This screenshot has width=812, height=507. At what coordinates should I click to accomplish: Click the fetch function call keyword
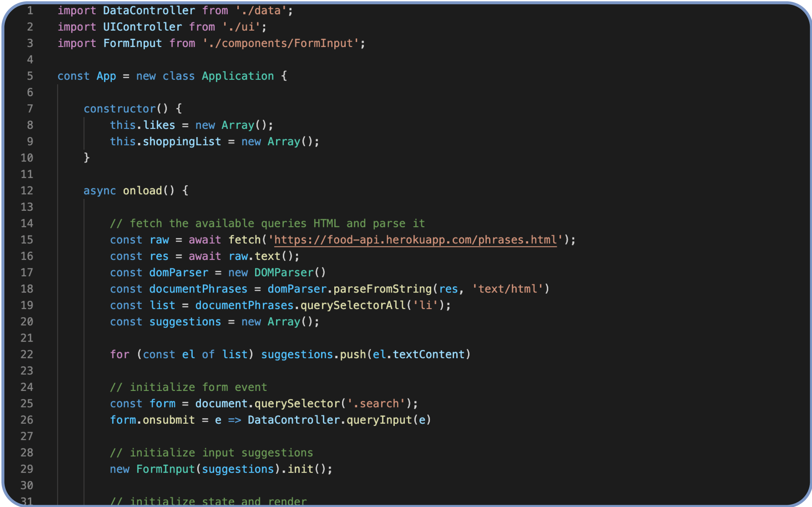[x=245, y=239]
